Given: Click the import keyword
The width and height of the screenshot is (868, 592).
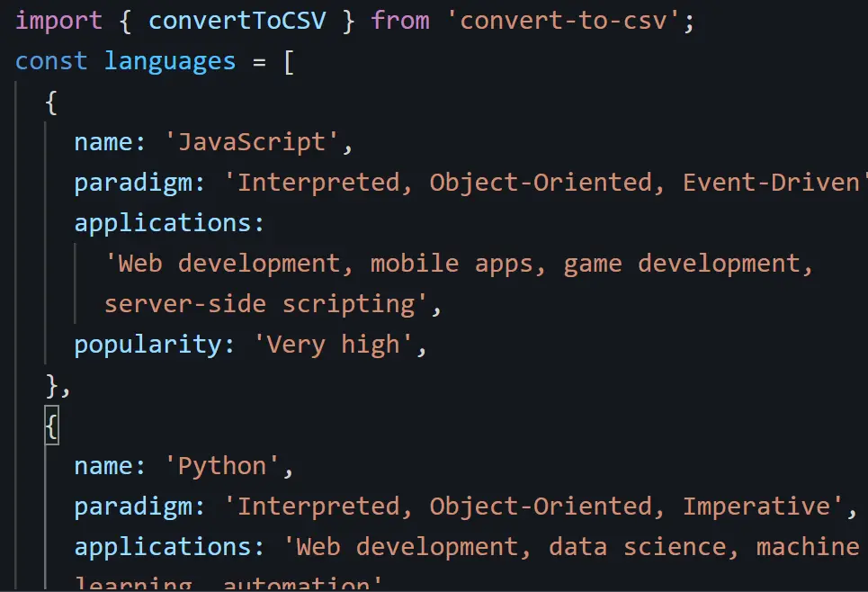Looking at the screenshot, I should click(x=58, y=20).
